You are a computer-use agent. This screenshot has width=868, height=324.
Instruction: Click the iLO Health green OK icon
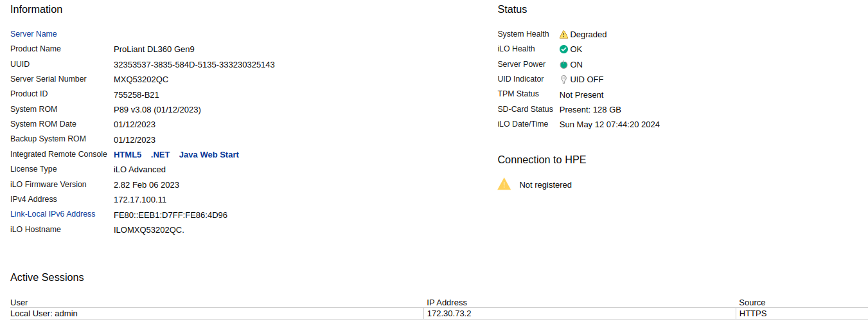click(563, 50)
